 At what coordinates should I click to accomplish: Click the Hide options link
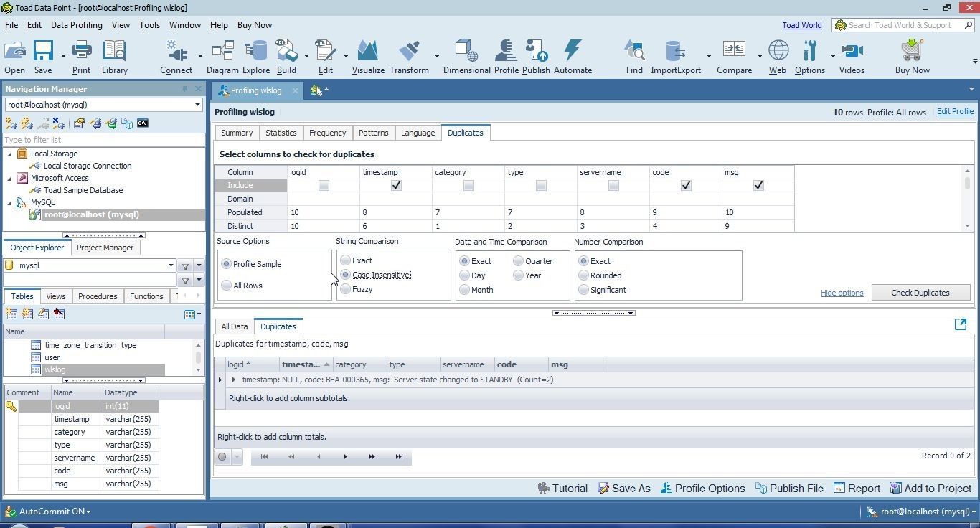click(x=842, y=293)
